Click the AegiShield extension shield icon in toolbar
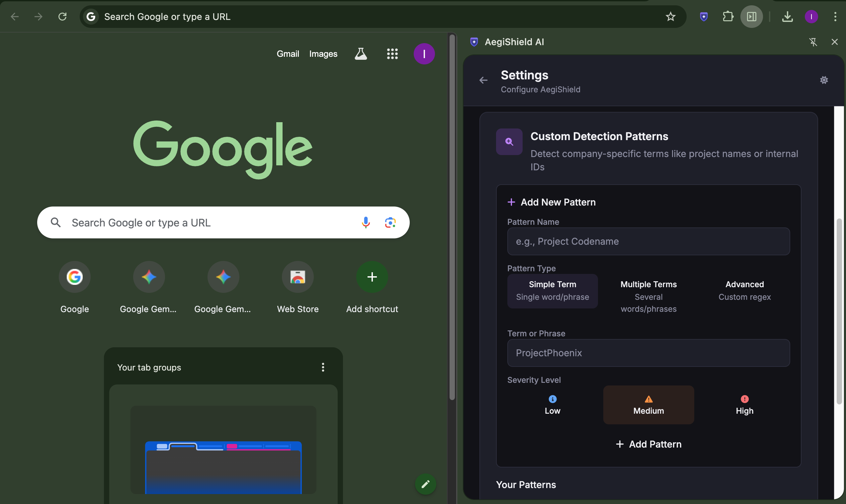 pos(704,16)
